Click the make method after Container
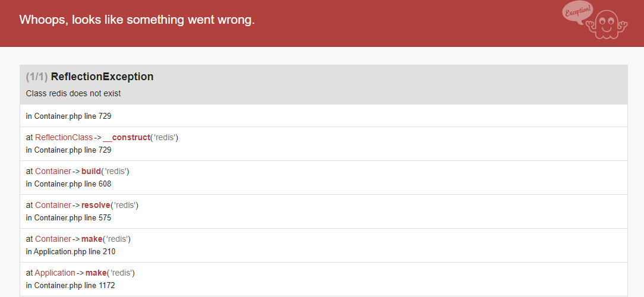Image resolution: width=644 pixels, height=297 pixels. (x=91, y=239)
